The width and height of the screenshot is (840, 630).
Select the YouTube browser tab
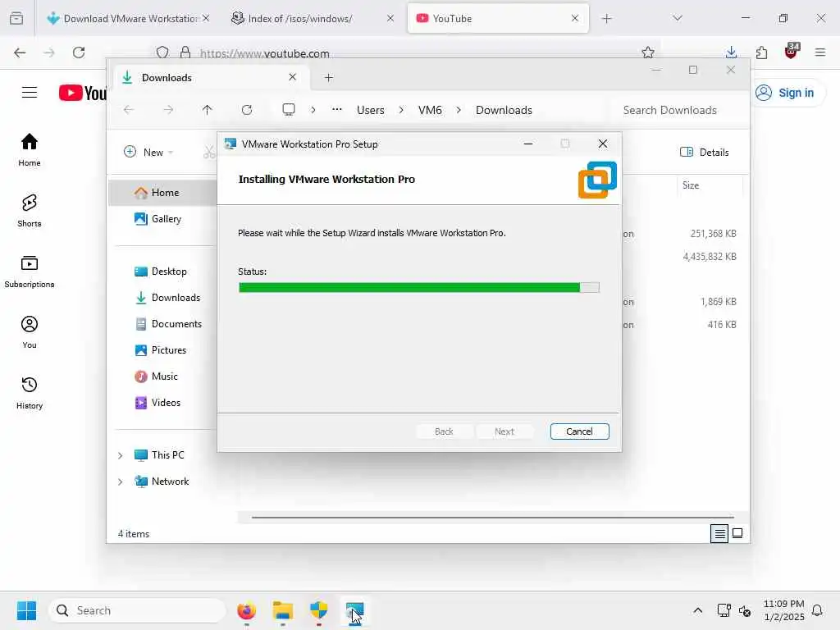498,18
